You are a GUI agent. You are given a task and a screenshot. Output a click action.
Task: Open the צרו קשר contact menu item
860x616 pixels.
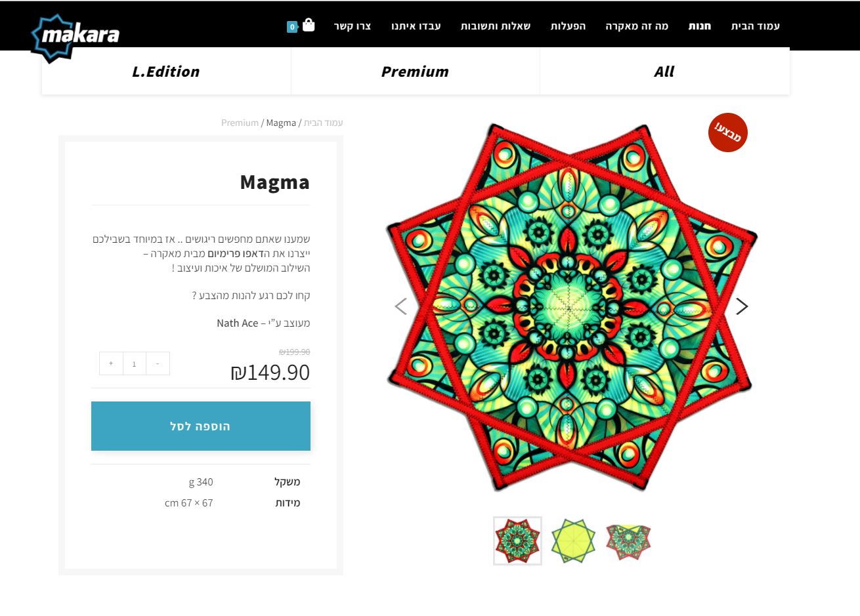(x=353, y=26)
